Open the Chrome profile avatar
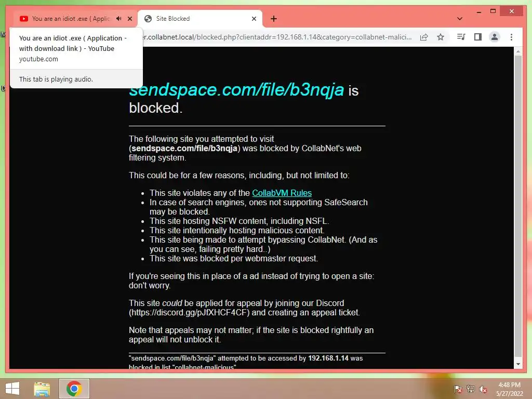The width and height of the screenshot is (532, 399). click(x=495, y=37)
